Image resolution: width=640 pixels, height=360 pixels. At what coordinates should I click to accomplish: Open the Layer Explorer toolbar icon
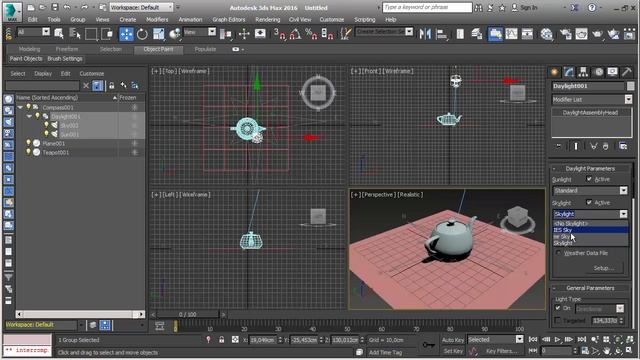pyautogui.click(x=476, y=34)
